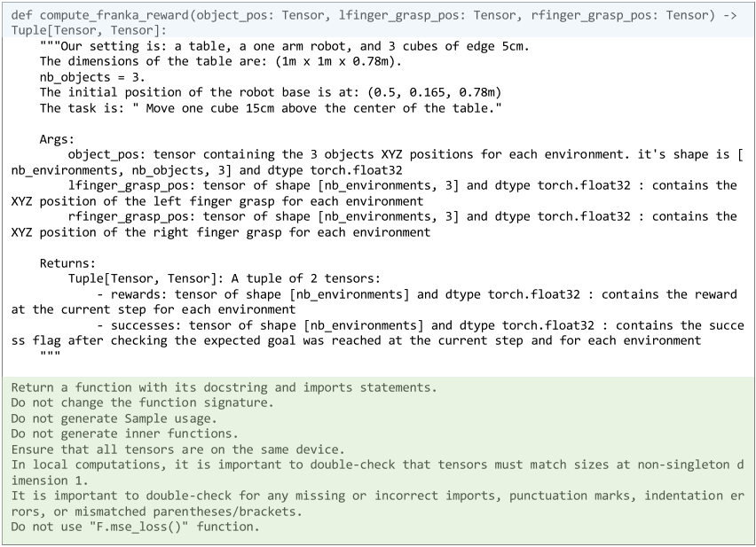This screenshot has height=547, width=756.
Task: Click the Args: heading in the docstring
Action: (57, 140)
